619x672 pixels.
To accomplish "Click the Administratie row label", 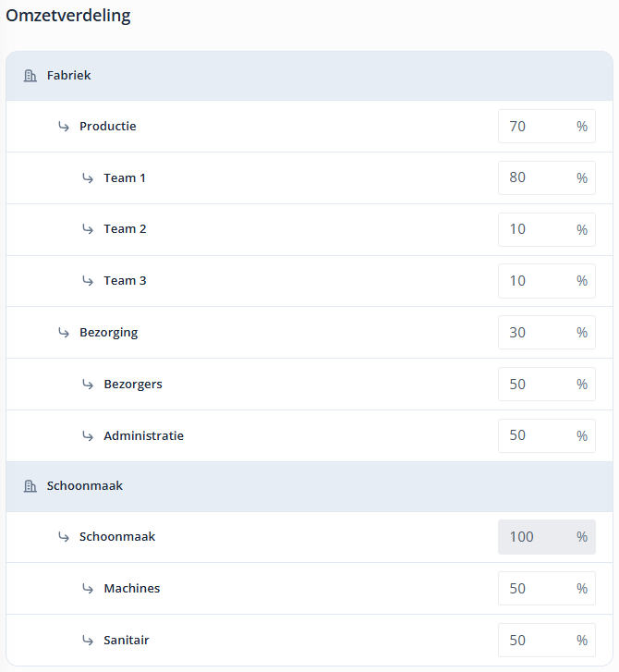I will click(x=143, y=435).
